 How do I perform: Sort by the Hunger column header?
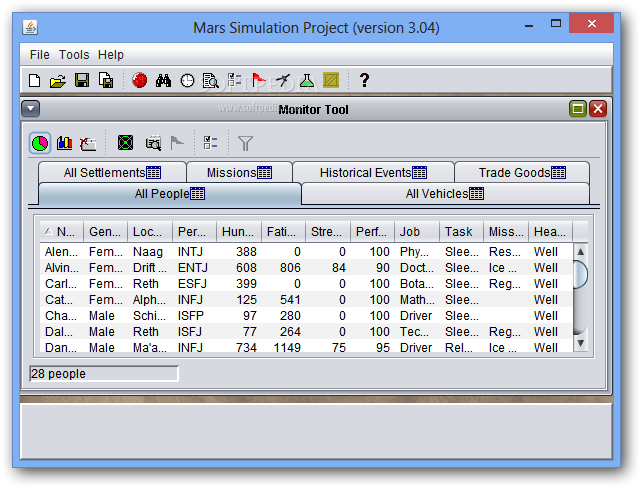239,232
